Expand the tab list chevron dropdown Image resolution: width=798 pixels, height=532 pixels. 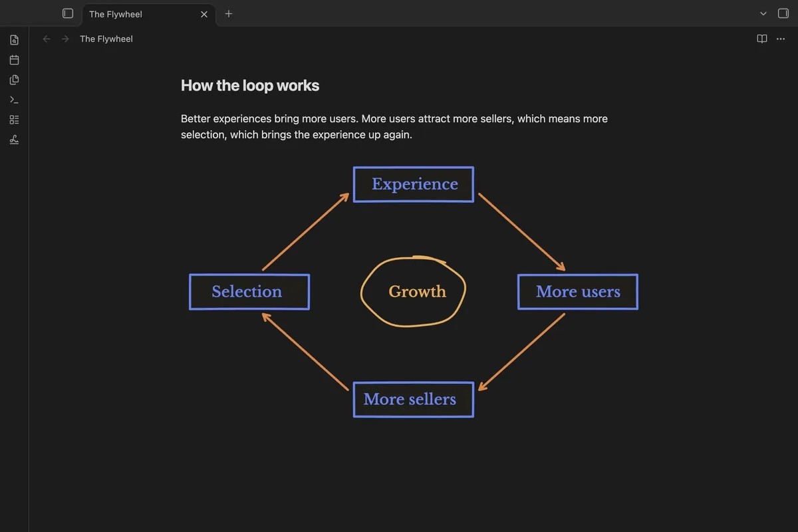coord(763,13)
